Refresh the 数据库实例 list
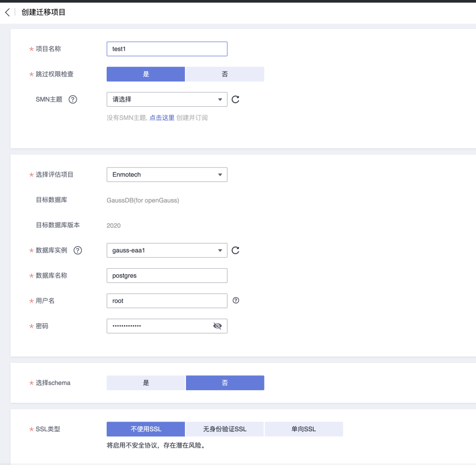The width and height of the screenshot is (476, 467). [x=235, y=250]
